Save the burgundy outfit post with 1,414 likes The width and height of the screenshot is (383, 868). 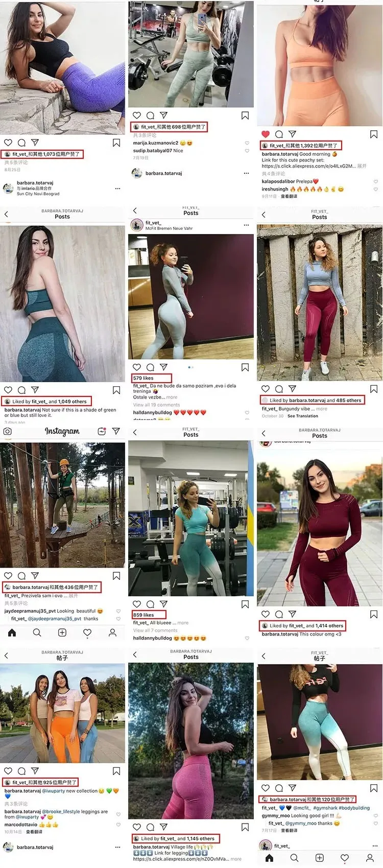coord(374,614)
